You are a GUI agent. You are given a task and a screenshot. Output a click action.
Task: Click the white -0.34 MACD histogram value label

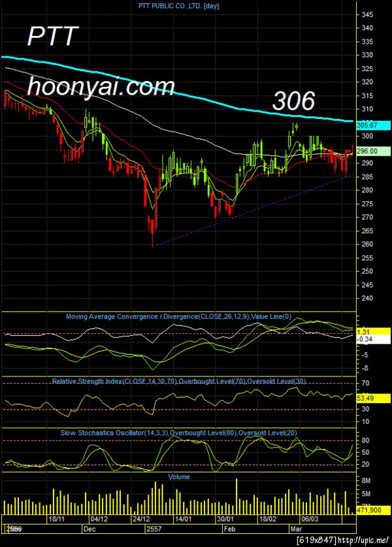pos(373,339)
